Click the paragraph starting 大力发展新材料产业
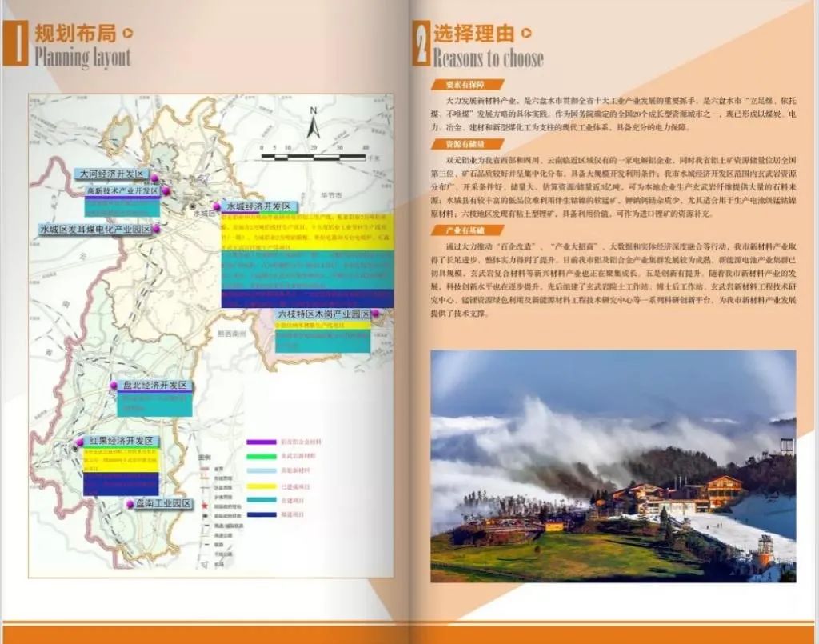 pos(613,114)
